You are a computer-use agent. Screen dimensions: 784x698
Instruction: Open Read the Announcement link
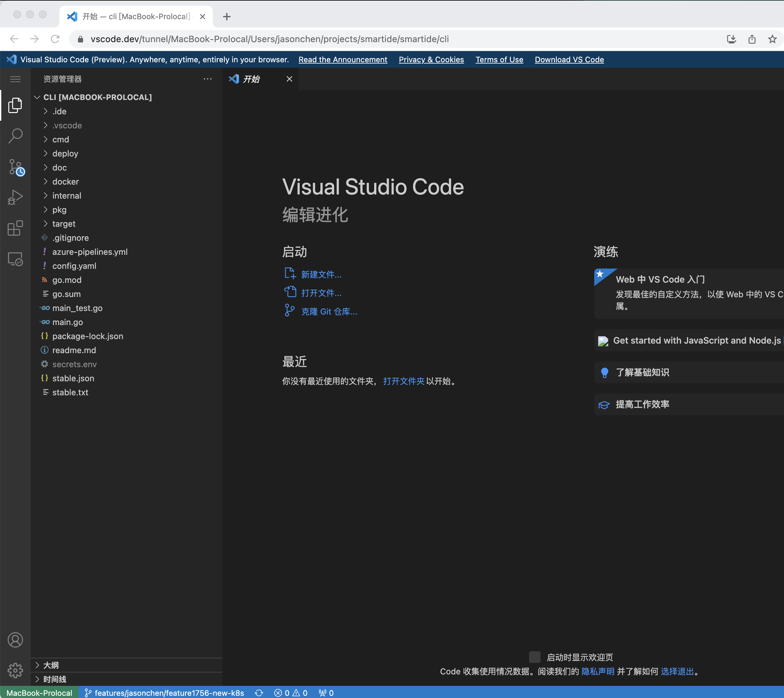click(x=343, y=59)
